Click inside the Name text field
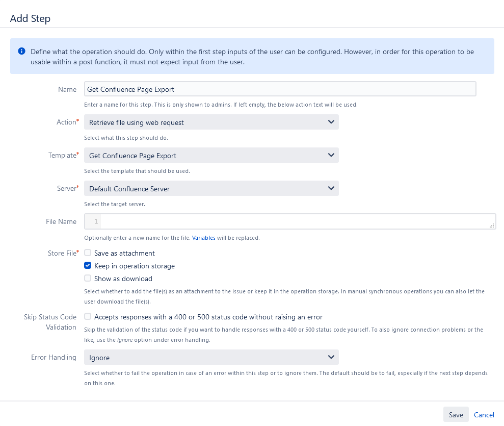Image resolution: width=504 pixels, height=426 pixels. [280, 89]
